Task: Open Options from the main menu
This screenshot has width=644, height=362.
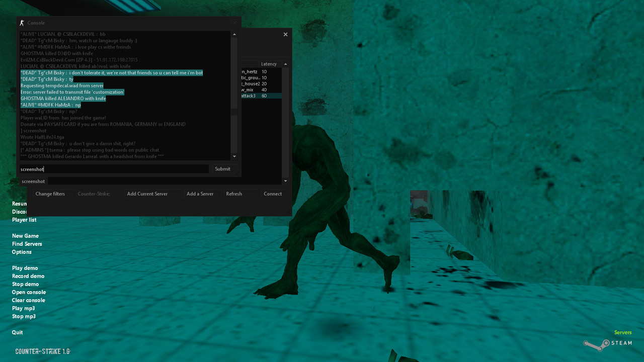Action: click(x=22, y=252)
